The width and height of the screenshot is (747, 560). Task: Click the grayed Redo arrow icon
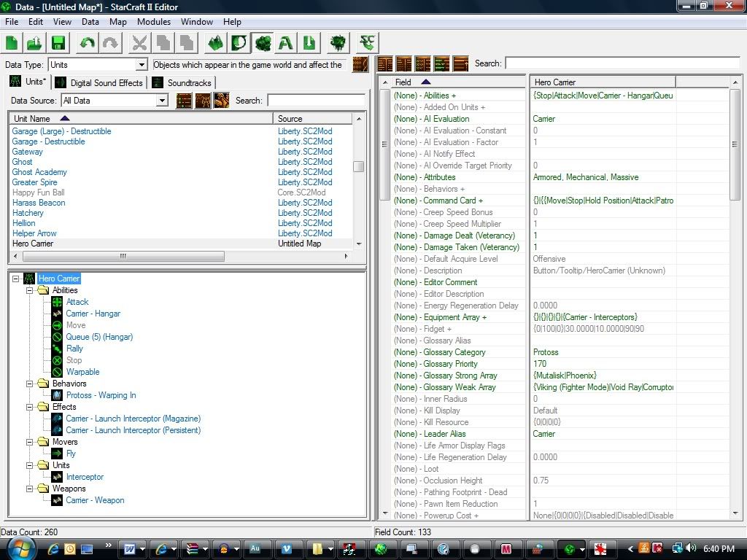[x=110, y=43]
